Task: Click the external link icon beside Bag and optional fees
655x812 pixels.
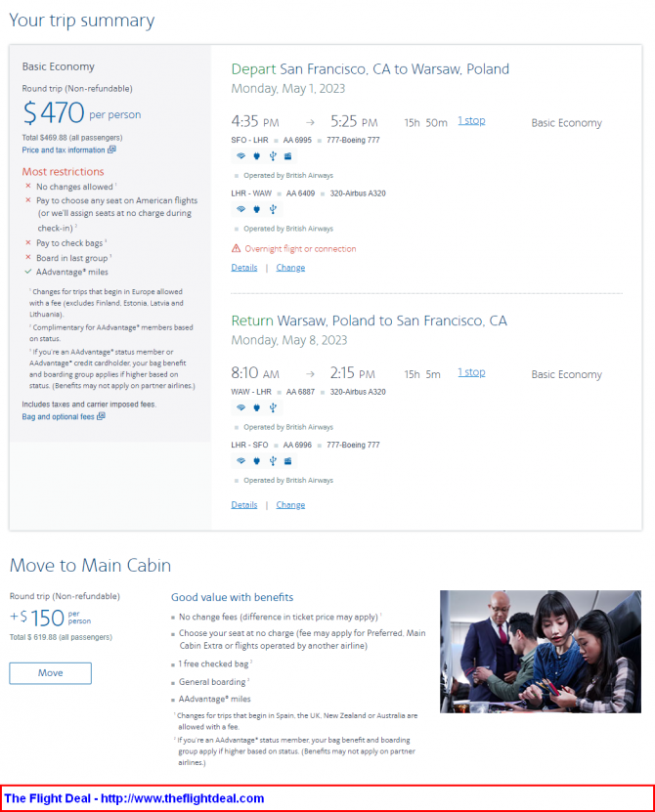Action: point(101,416)
